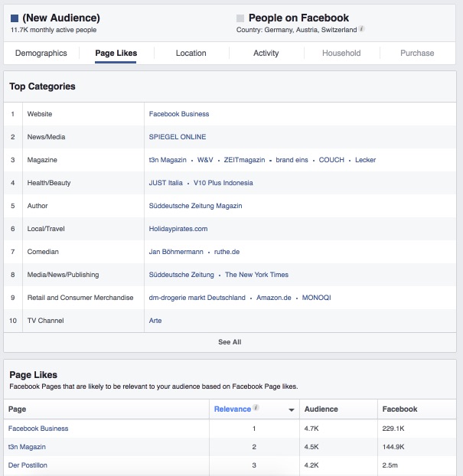The image size is (463, 476).
Task: Click Süddeutsche Zeitung Magazin link
Action: (x=195, y=206)
